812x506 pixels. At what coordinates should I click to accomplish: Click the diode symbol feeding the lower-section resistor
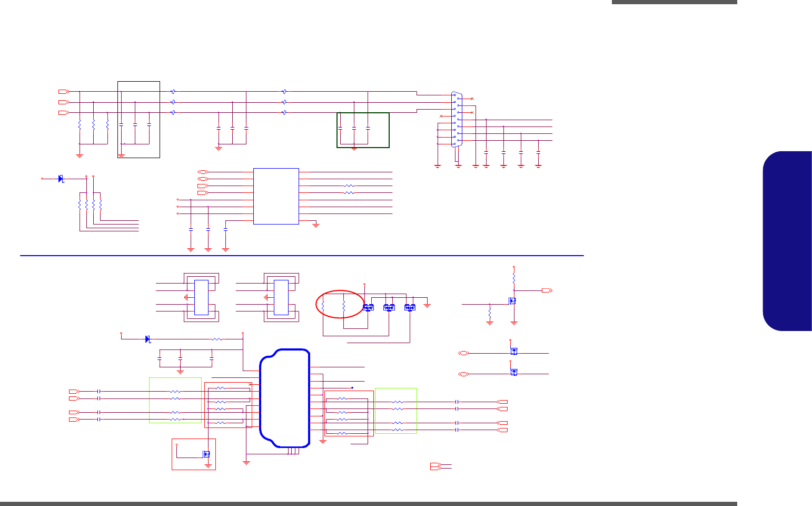(148, 339)
